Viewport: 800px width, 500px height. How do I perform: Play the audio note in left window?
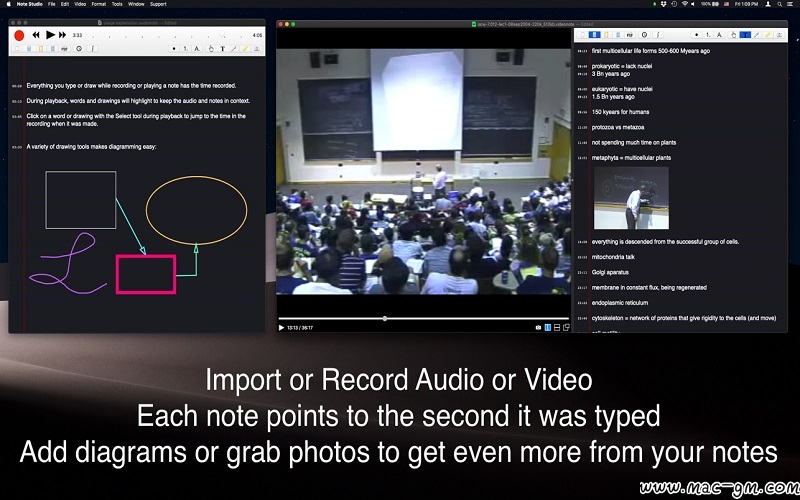(50, 35)
